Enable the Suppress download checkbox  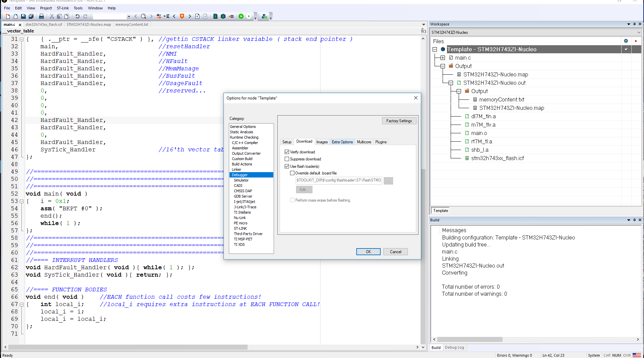click(287, 159)
